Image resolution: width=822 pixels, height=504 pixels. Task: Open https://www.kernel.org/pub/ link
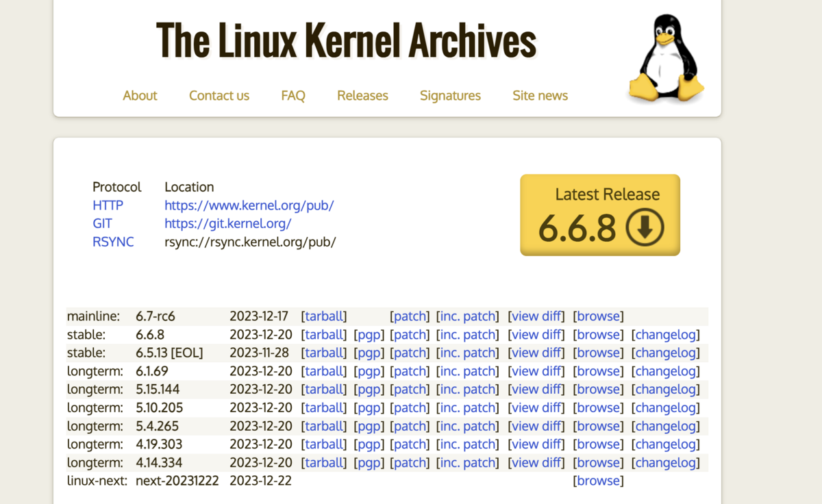tap(249, 205)
